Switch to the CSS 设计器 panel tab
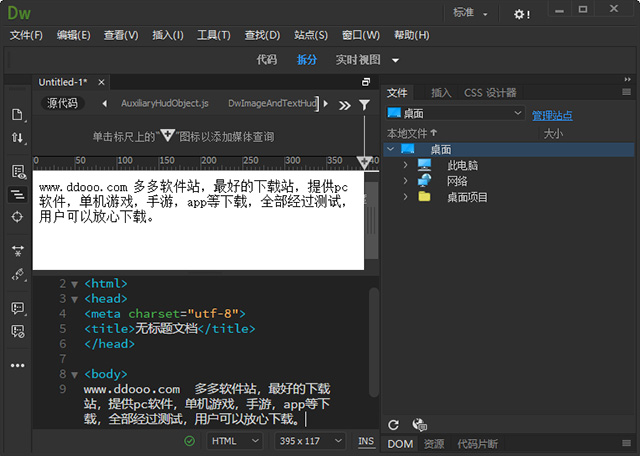Viewport: 640px width, 456px height. coord(490,93)
